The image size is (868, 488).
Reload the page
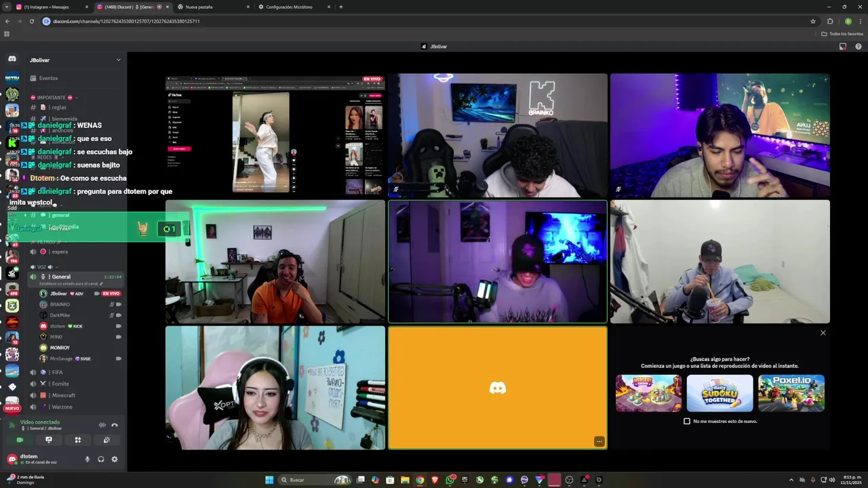point(32,21)
